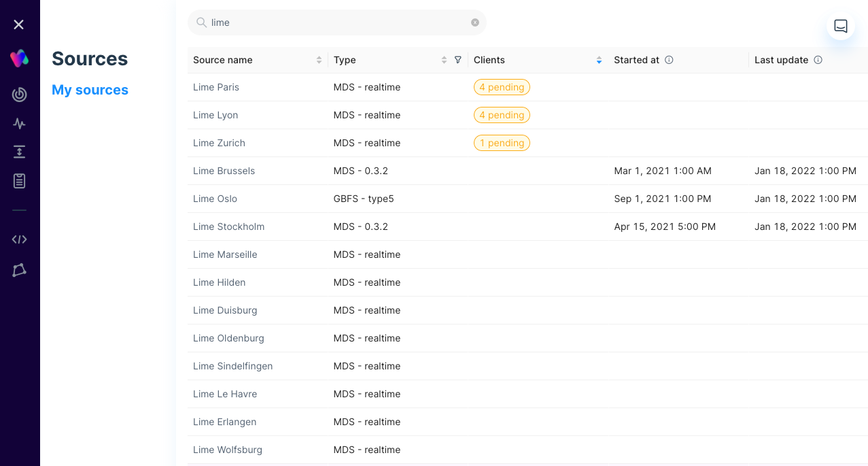Show info tooltip for Last update

818,60
